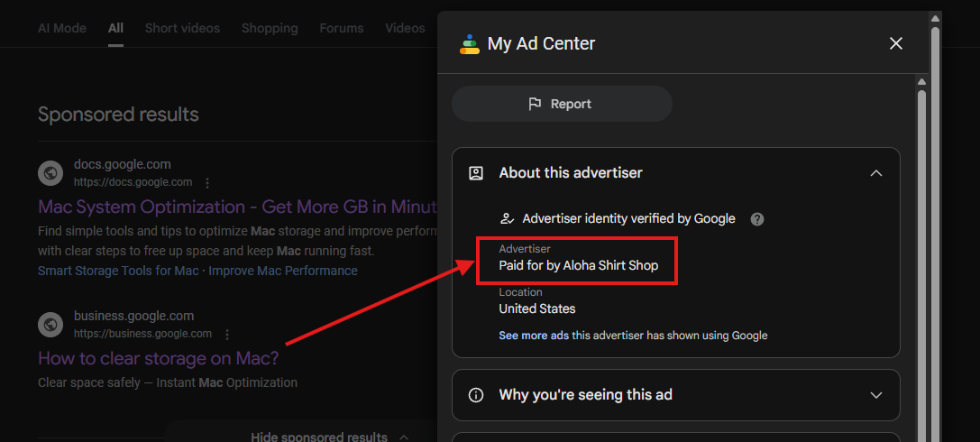Close the My Ad Center panel

(x=895, y=43)
